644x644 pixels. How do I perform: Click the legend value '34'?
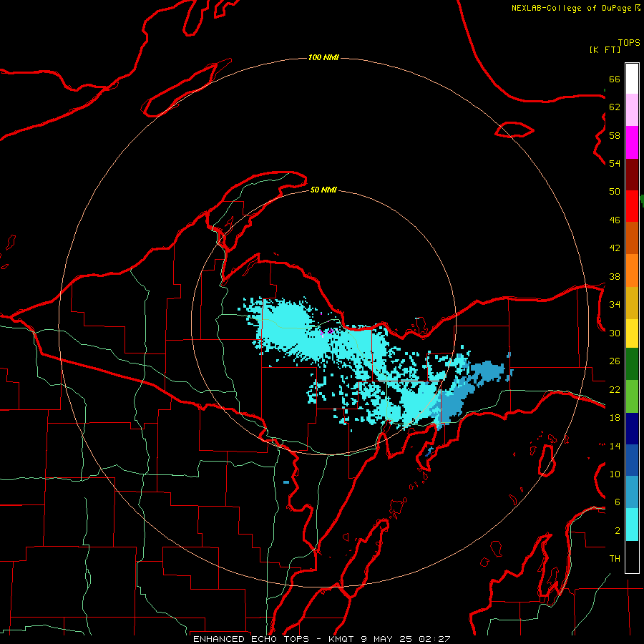[x=615, y=305]
